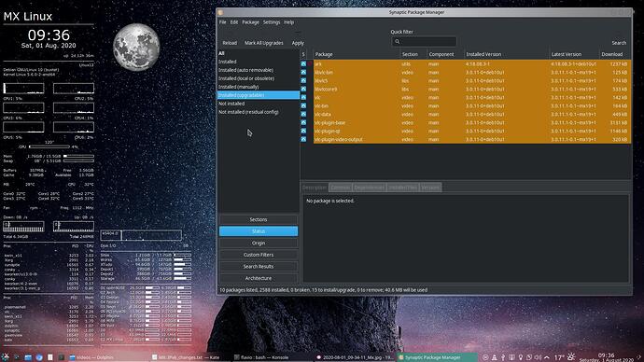Click the ark package status box
Viewport: 644px width, 362px height.
click(x=303, y=64)
